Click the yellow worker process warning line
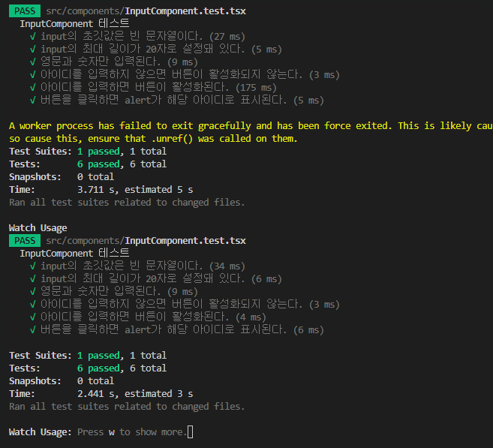The width and height of the screenshot is (493, 448). click(248, 125)
